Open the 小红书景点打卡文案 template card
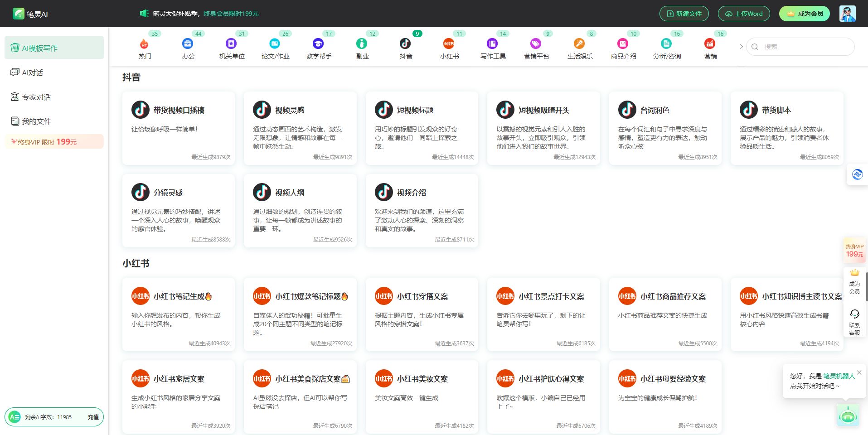 (x=543, y=314)
